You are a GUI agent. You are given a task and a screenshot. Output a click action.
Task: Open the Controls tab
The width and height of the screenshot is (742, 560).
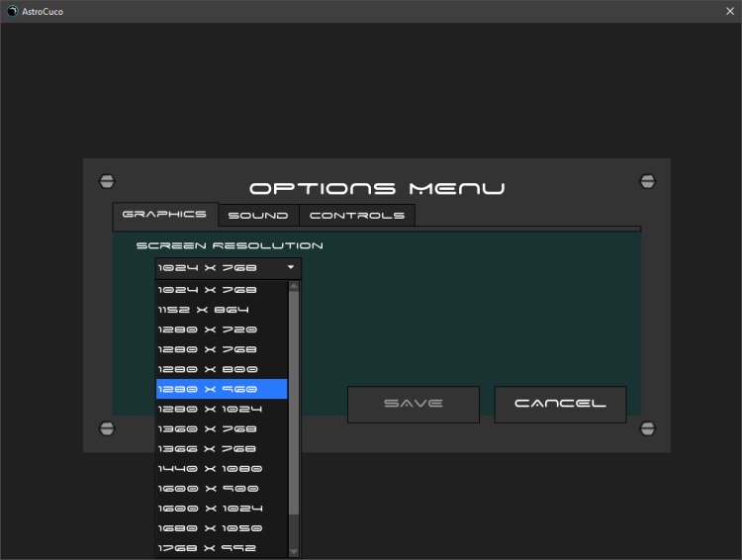356,216
